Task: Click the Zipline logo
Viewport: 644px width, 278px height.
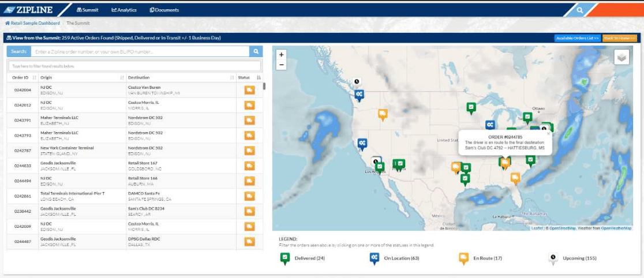Action: click(x=29, y=9)
